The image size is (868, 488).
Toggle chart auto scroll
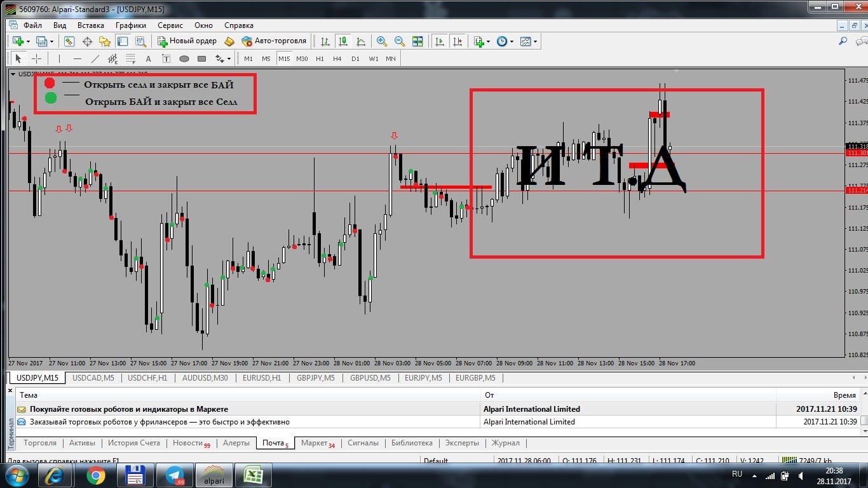439,41
